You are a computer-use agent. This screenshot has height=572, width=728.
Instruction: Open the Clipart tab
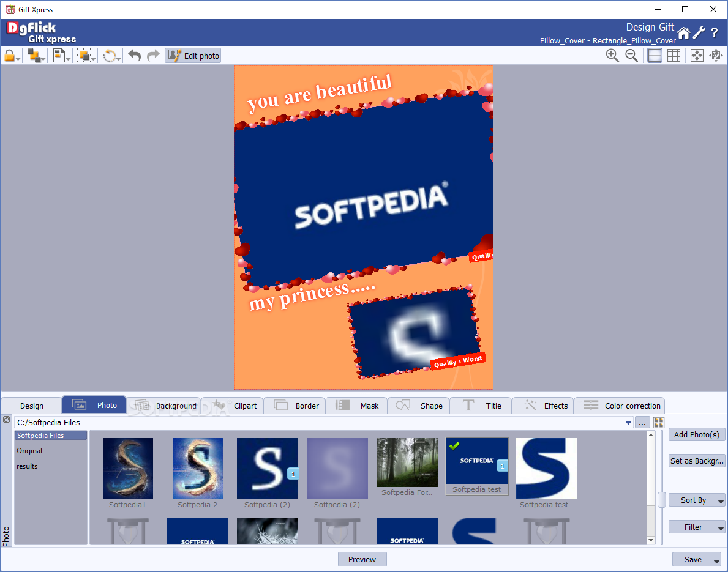(x=232, y=406)
